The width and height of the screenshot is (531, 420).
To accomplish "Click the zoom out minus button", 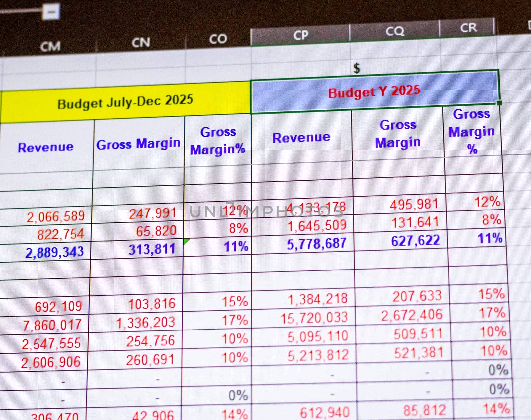I will point(51,12).
